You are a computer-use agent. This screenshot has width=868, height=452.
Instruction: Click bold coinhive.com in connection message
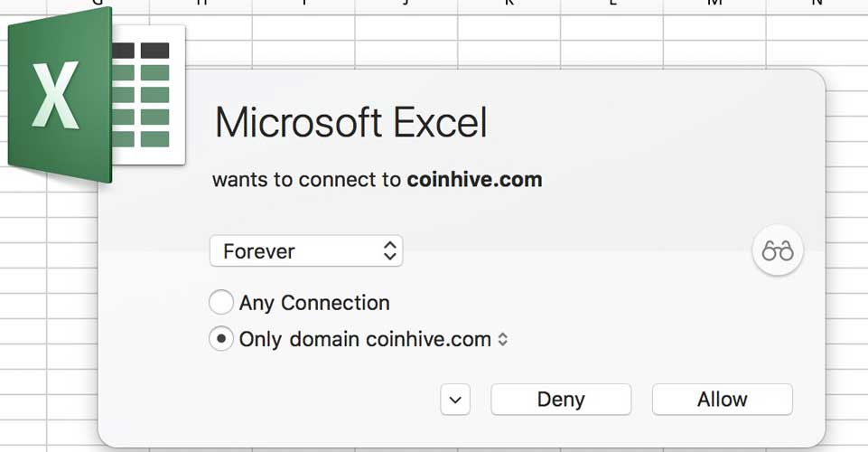pos(474,179)
